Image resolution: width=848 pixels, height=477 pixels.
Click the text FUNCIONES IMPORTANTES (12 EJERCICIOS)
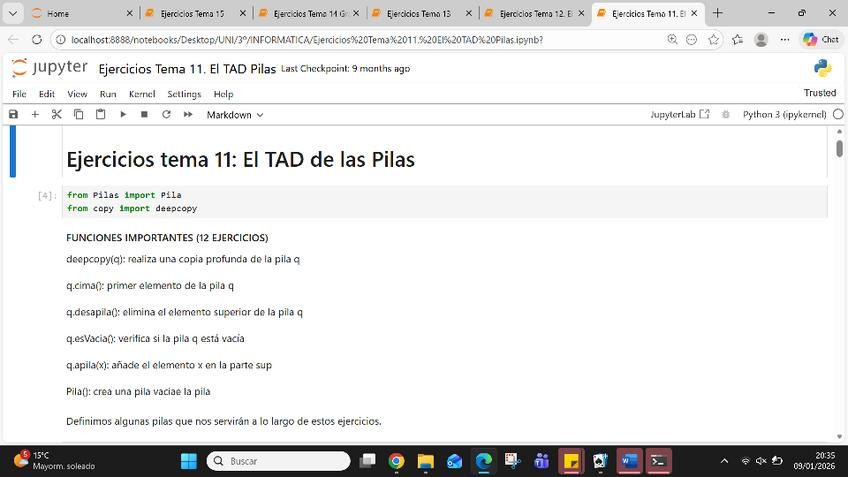(167, 237)
